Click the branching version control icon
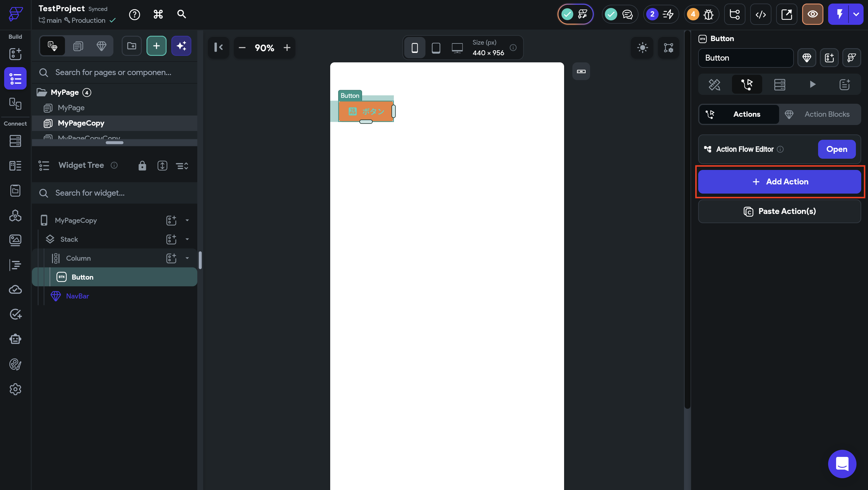 tap(735, 14)
